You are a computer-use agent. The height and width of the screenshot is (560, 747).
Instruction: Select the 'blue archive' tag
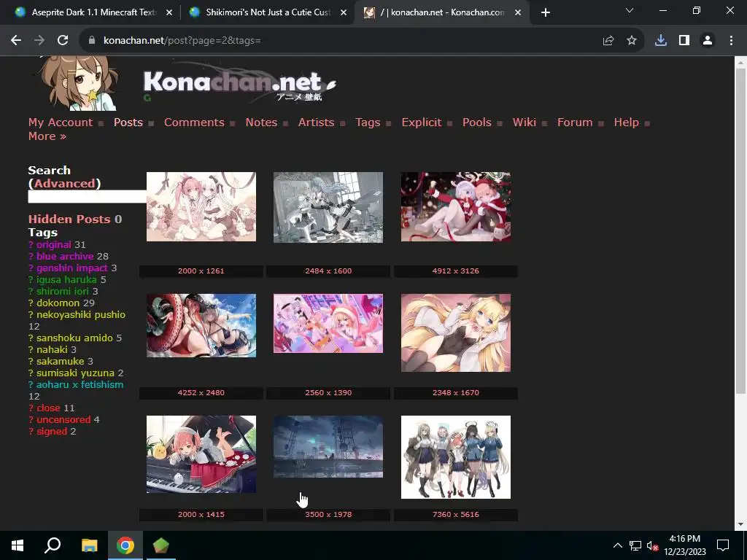pos(65,256)
